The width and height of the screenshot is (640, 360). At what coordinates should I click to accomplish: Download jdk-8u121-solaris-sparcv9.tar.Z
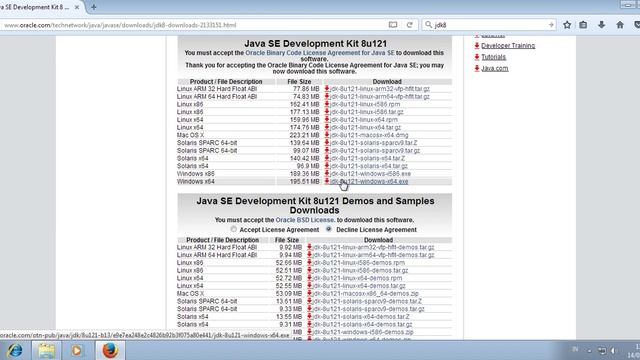point(373,143)
